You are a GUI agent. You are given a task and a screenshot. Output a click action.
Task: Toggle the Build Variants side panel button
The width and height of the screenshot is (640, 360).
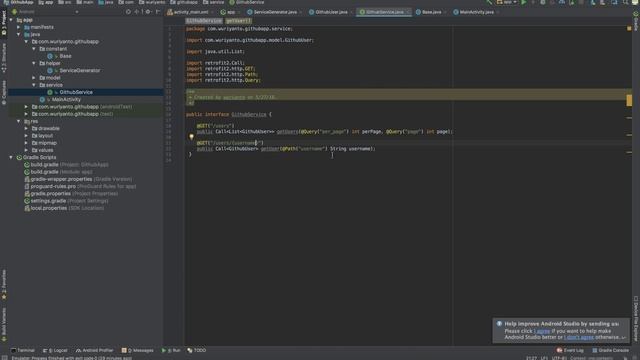pyautogui.click(x=4, y=324)
